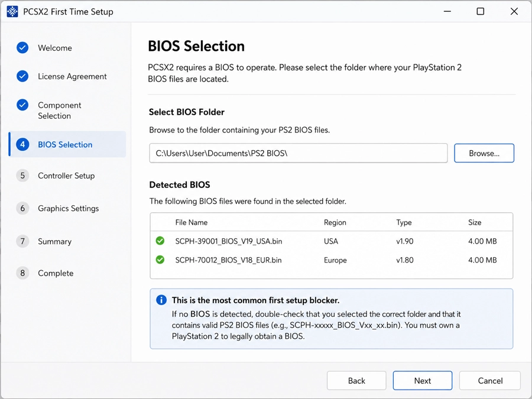Sort by Type column header

[x=404, y=222]
